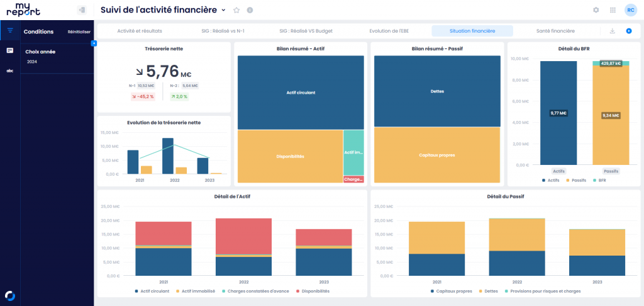
Task: Switch to the Santé financière tab
Action: click(x=555, y=31)
